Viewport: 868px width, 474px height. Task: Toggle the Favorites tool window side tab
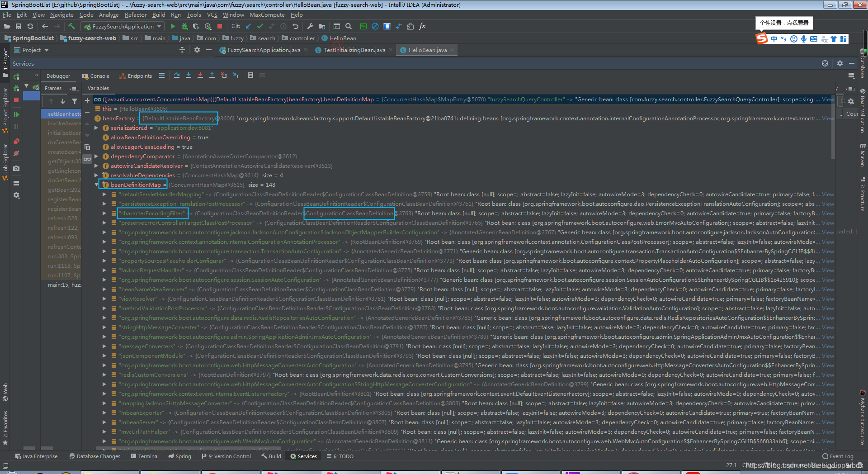click(5, 428)
